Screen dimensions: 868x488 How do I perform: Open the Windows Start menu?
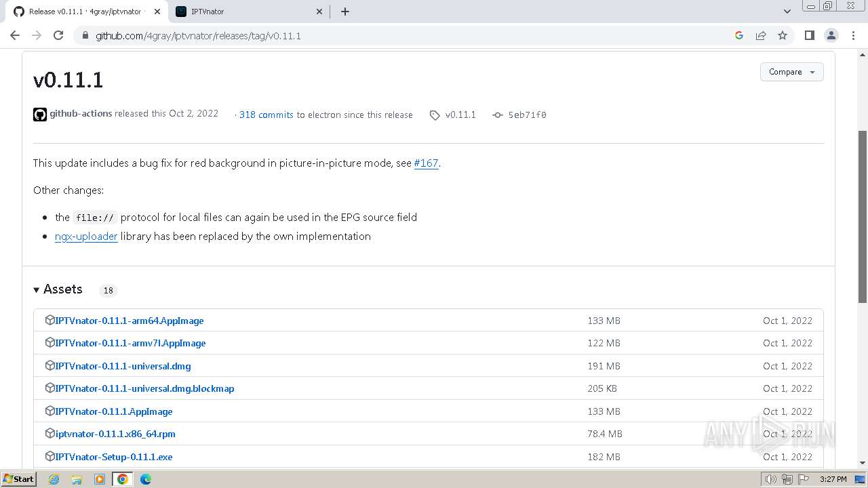pos(18,479)
